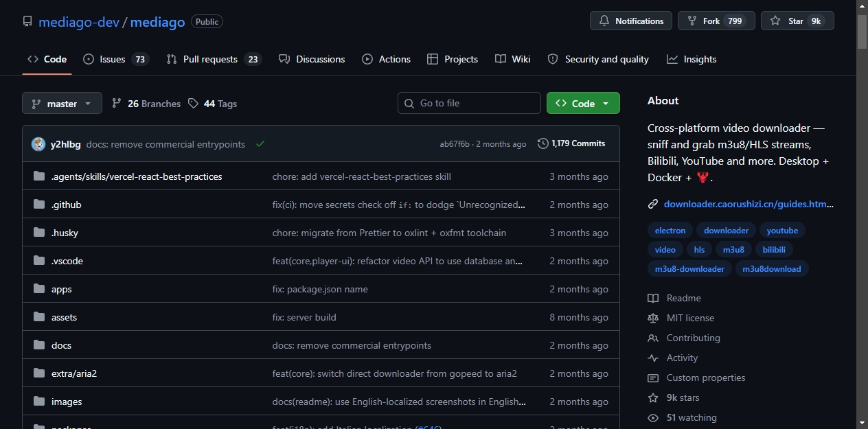The width and height of the screenshot is (868, 429).
Task: Open the Projects tab
Action: click(x=453, y=59)
